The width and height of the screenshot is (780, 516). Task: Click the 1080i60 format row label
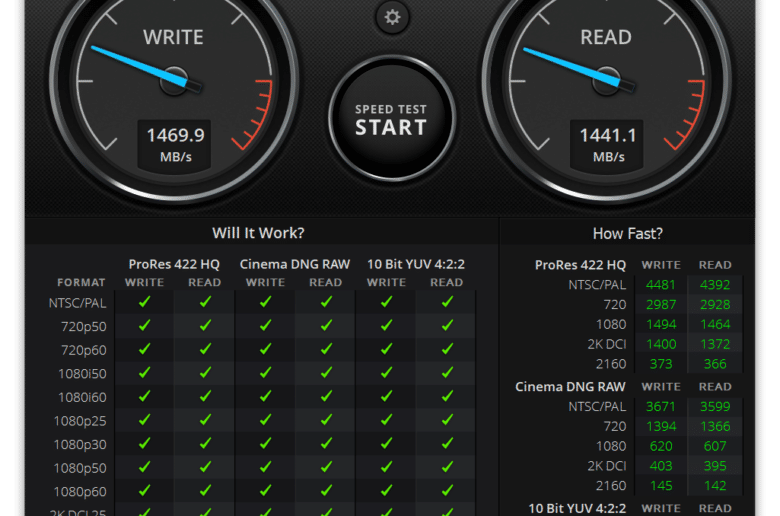tap(82, 398)
